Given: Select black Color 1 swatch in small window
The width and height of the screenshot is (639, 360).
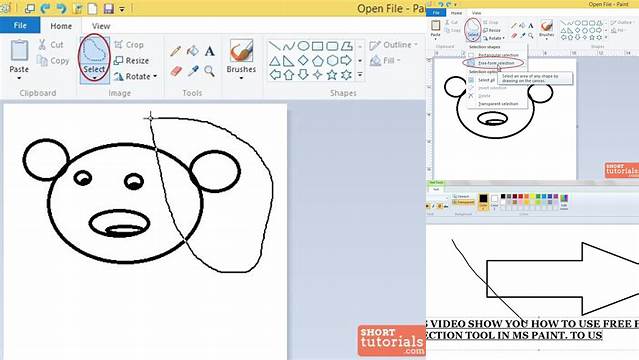Looking at the screenshot, I should (483, 199).
